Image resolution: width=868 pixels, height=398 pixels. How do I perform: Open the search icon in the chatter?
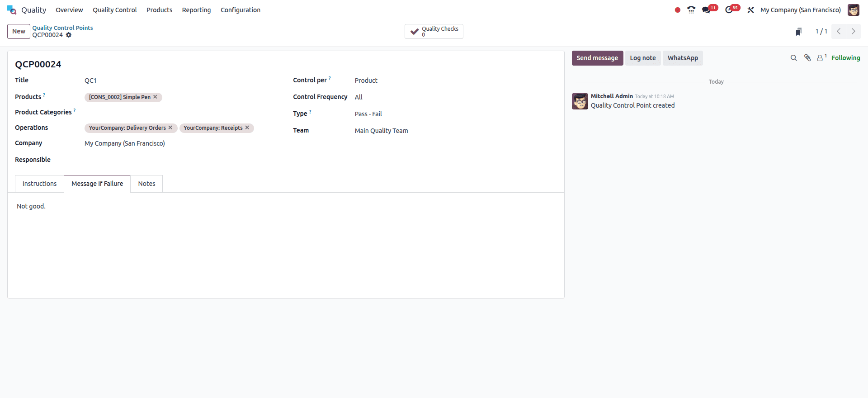tap(793, 58)
